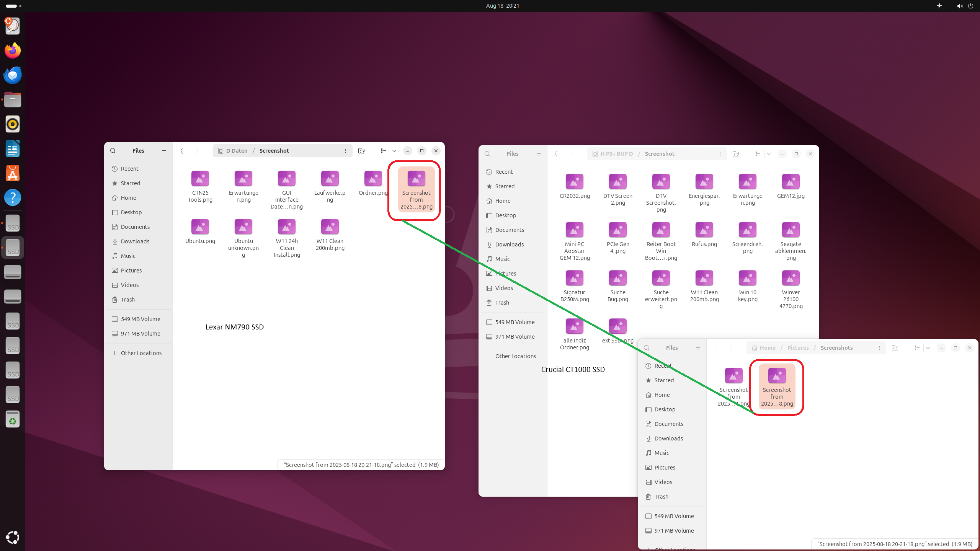Toggle list view in Screenshots window

tap(917, 348)
